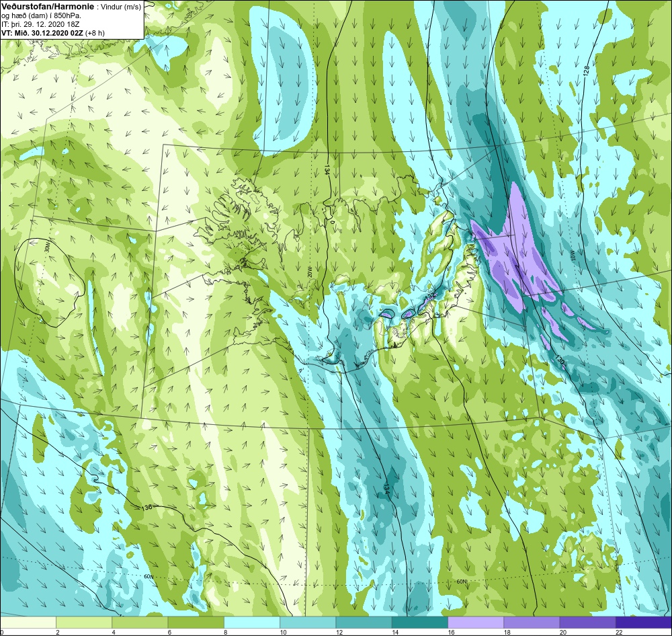Image resolution: width=672 pixels, height=636 pixels.
Task: Click the 'VT: Mið. 30.12.2020 02Z' valid time
Action: coord(43,32)
